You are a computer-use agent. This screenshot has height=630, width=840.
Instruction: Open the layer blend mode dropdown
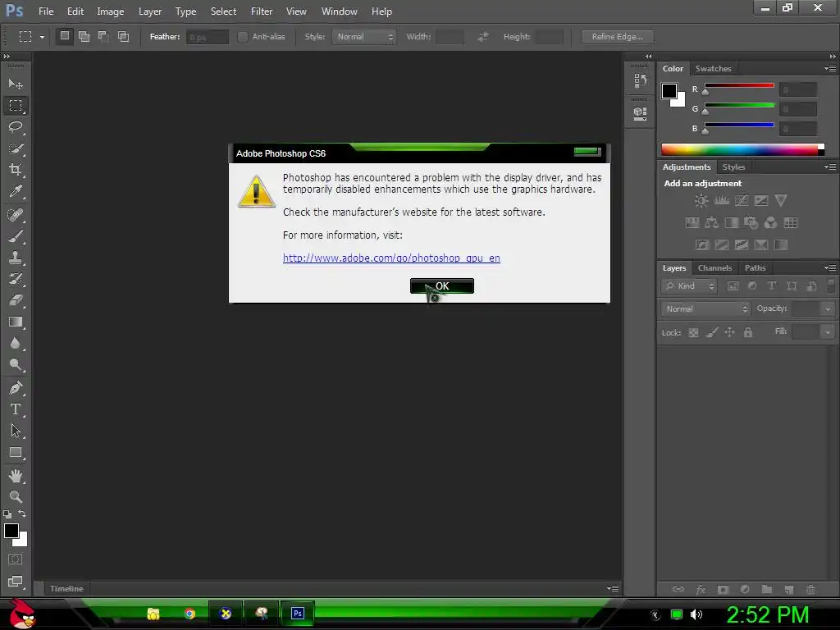tap(705, 308)
